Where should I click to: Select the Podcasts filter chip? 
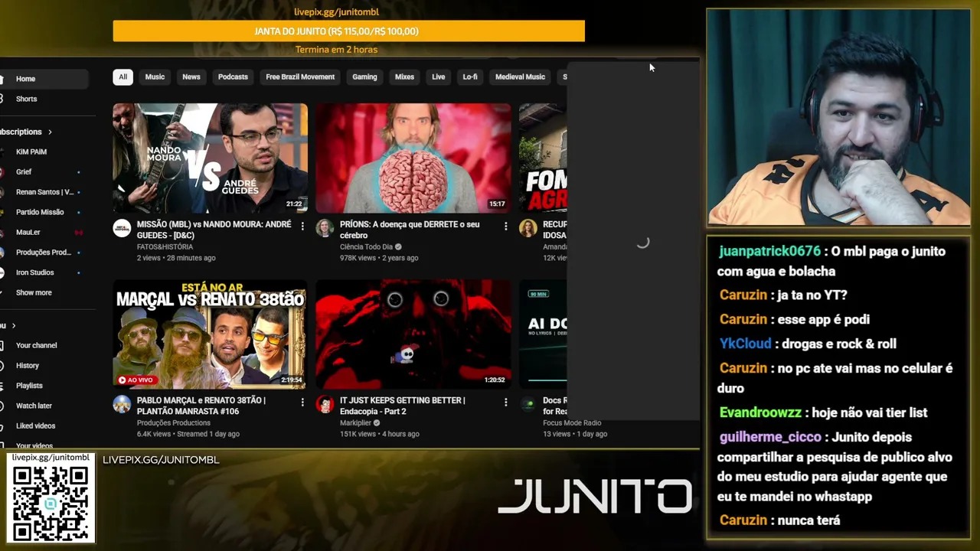[233, 77]
